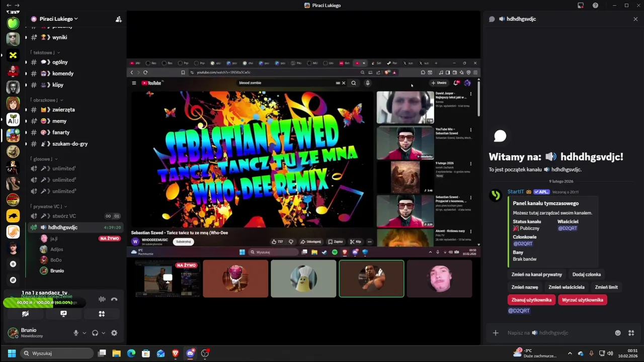
Task: Click the screen share button in voice panel
Action: click(63, 314)
